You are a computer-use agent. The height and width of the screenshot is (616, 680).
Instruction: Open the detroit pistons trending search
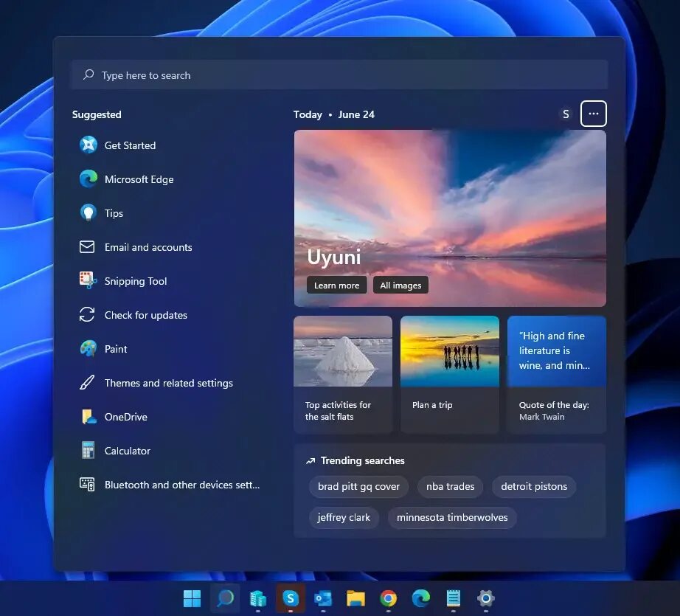533,486
